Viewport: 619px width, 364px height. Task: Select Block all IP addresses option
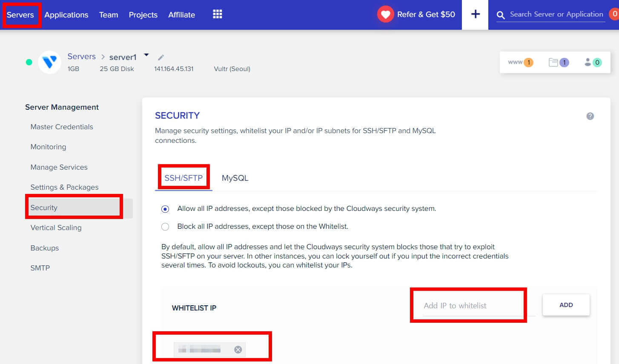[x=165, y=227]
